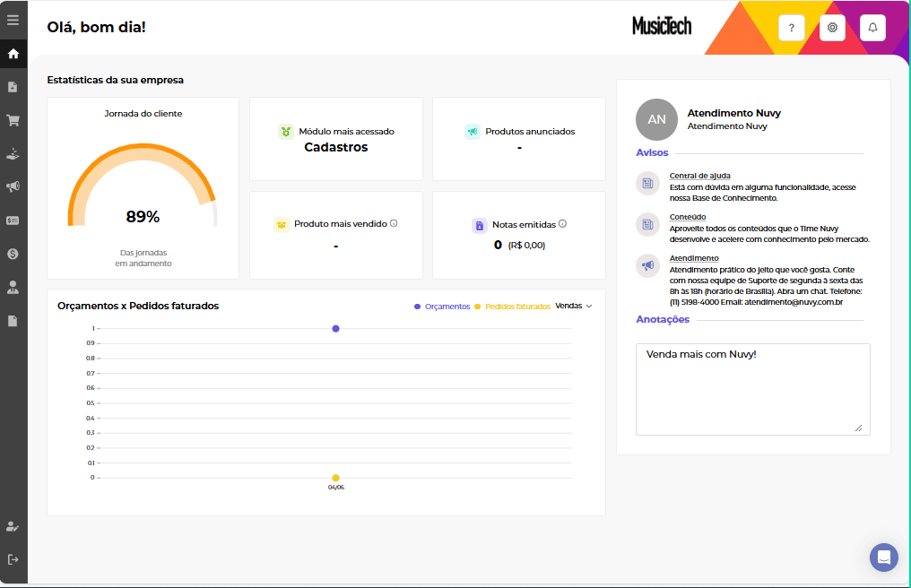Toggle the Pedidos faturados legend series
Image resolution: width=911 pixels, height=588 pixels.
513,307
